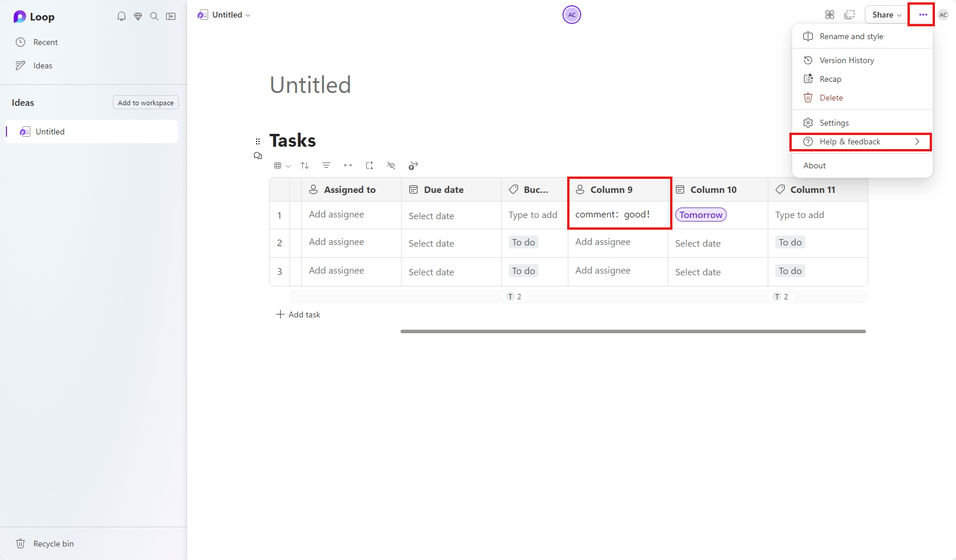
Task: Open row 3 Column 11 To do tag
Action: 790,271
